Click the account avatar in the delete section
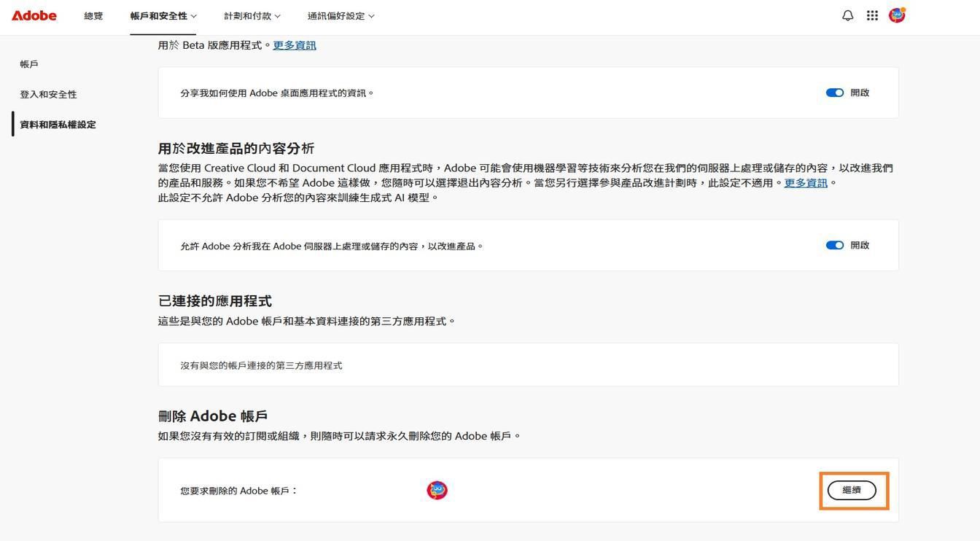The image size is (980, 541). (436, 490)
